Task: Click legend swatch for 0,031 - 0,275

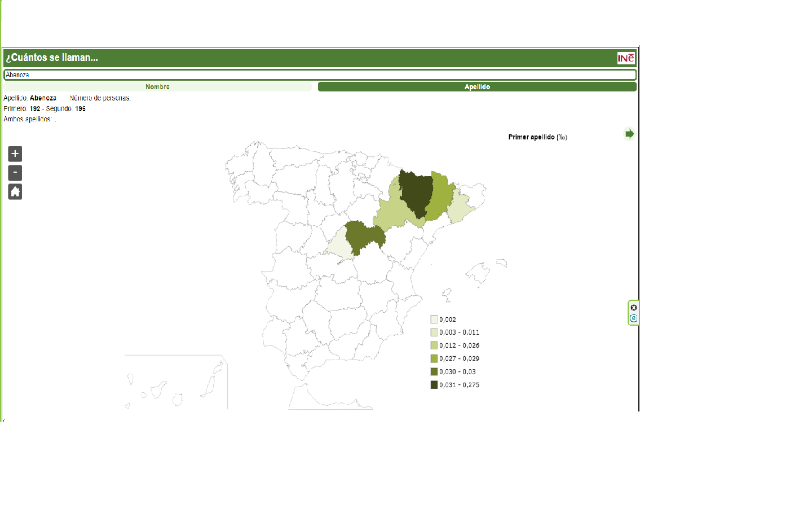Action: 434,385
